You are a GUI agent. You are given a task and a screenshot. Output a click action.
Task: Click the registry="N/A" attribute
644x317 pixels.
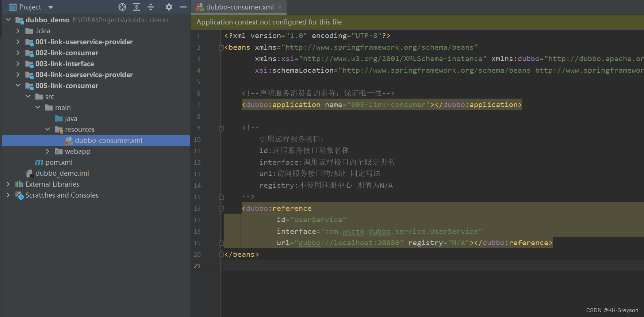(438, 243)
